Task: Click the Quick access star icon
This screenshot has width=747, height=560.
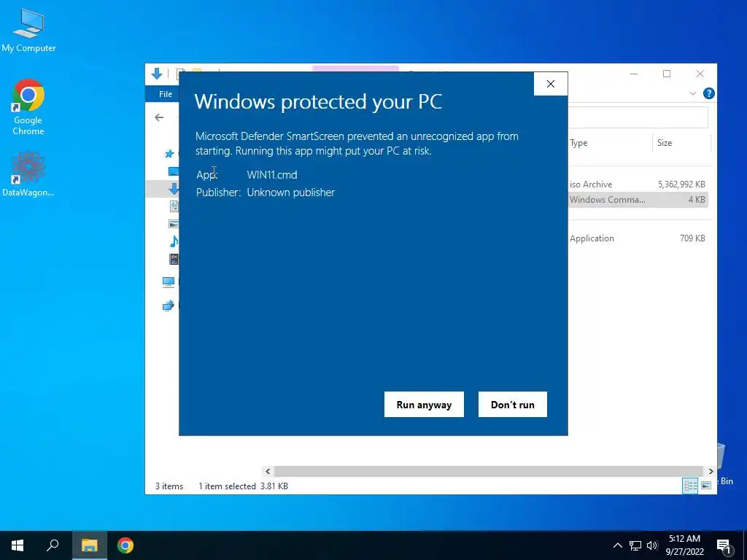Action: [169, 154]
